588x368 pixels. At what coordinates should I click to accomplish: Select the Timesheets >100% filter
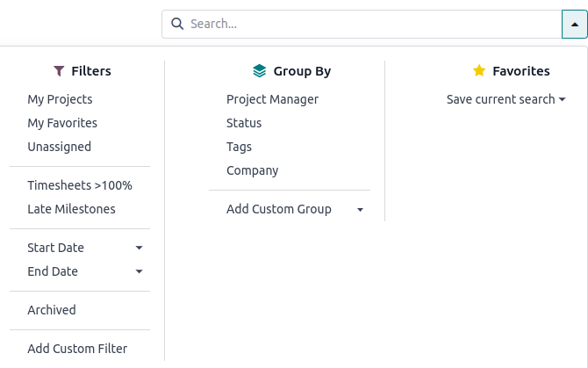[79, 185]
